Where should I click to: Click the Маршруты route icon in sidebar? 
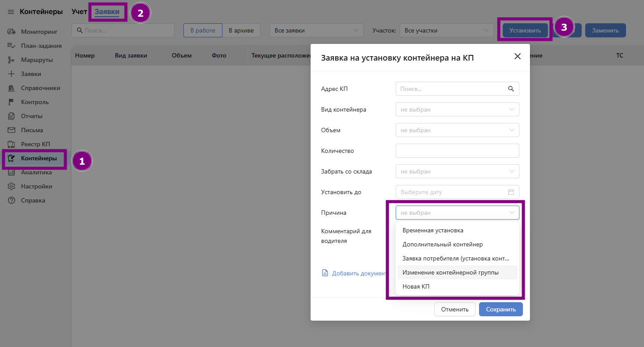coord(12,60)
